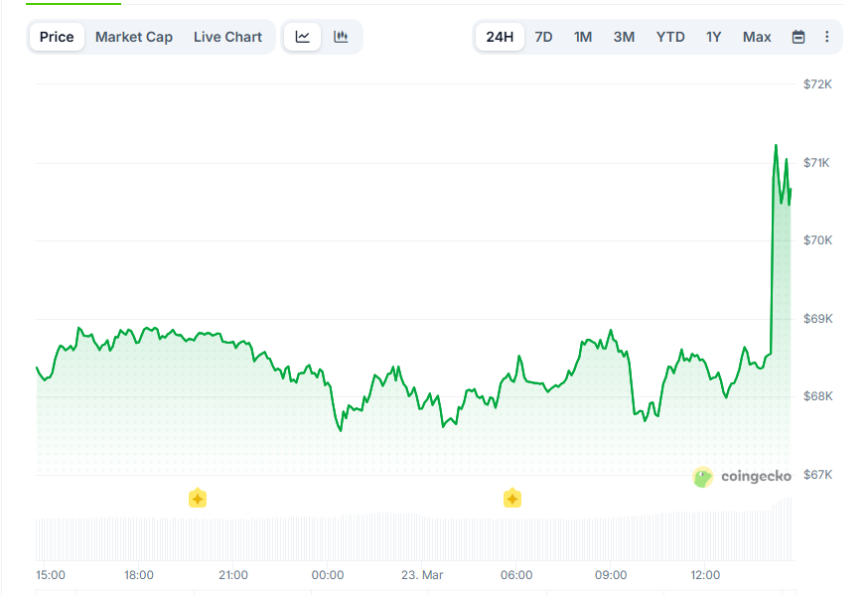Open the three-dot more options icon
Image resolution: width=868 pixels, height=595 pixels.
827,36
